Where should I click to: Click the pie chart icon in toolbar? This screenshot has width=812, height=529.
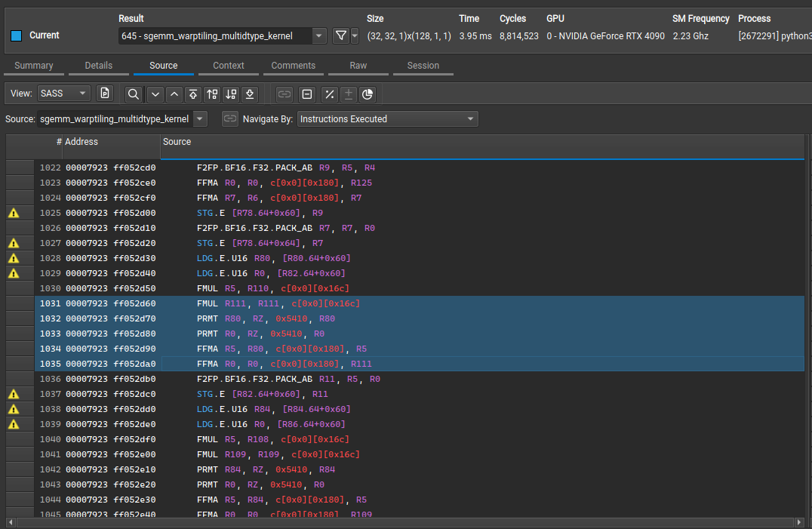tap(368, 94)
